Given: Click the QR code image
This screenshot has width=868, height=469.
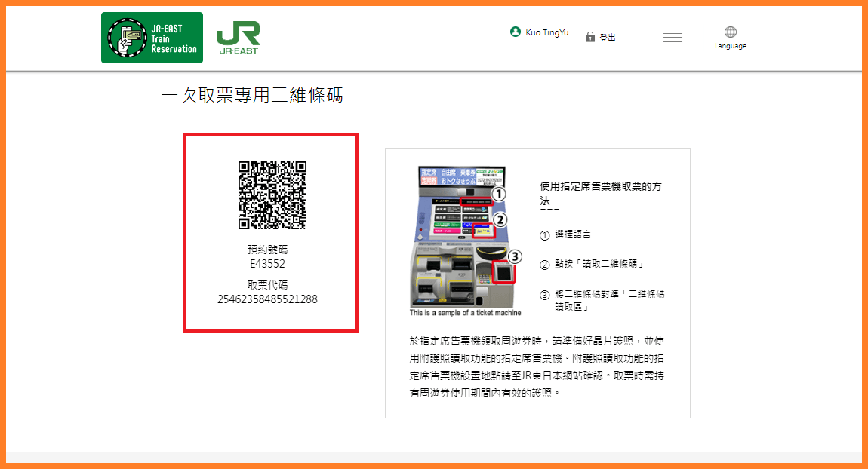Looking at the screenshot, I should 272,195.
